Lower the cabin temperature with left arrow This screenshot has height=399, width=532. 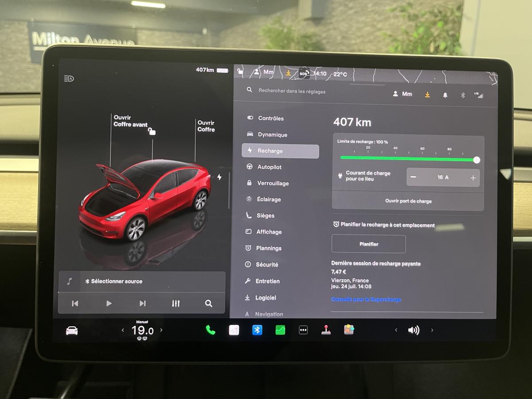pyautogui.click(x=123, y=330)
